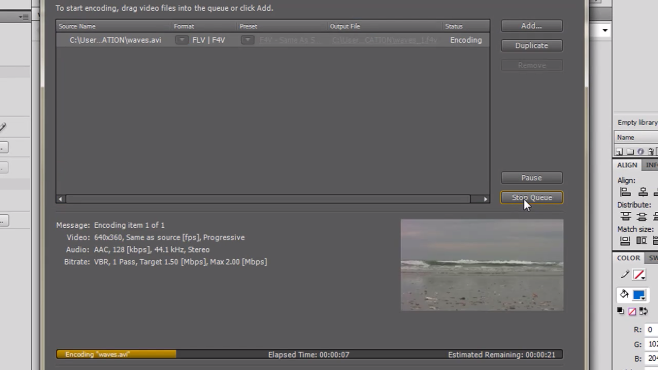Click the properties icon in library
Image resolution: width=658 pixels, height=370 pixels.
pyautogui.click(x=640, y=151)
